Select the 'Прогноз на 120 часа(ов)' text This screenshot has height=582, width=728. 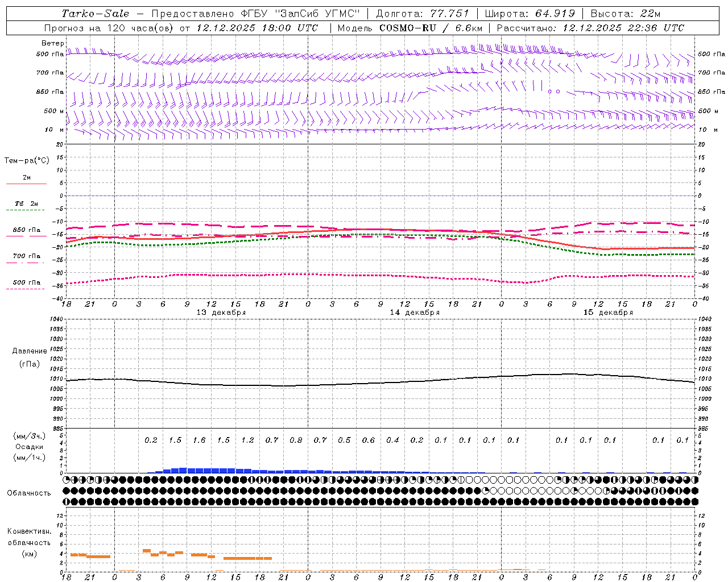[109, 28]
